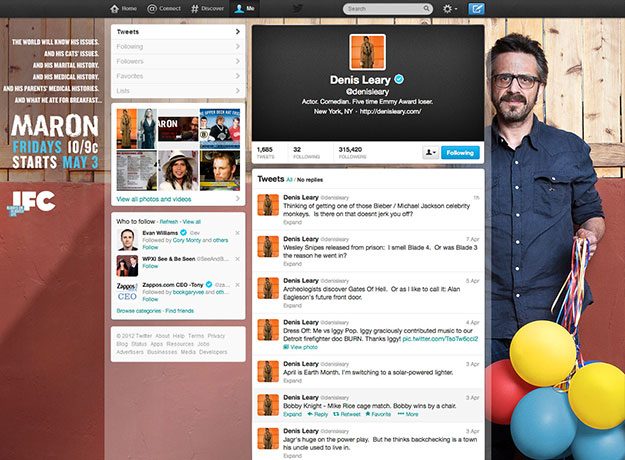Open the MARON photo thumbnail
The width and height of the screenshot is (625, 460).
178,129
